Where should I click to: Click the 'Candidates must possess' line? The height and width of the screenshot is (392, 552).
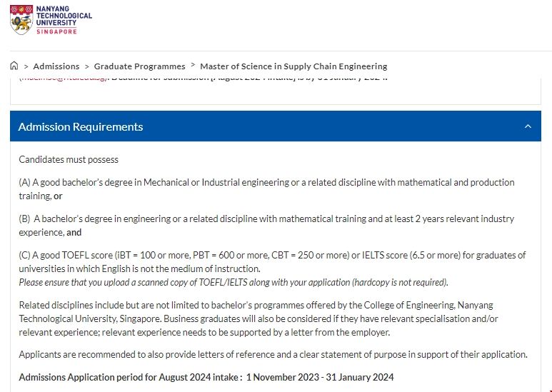tap(69, 159)
